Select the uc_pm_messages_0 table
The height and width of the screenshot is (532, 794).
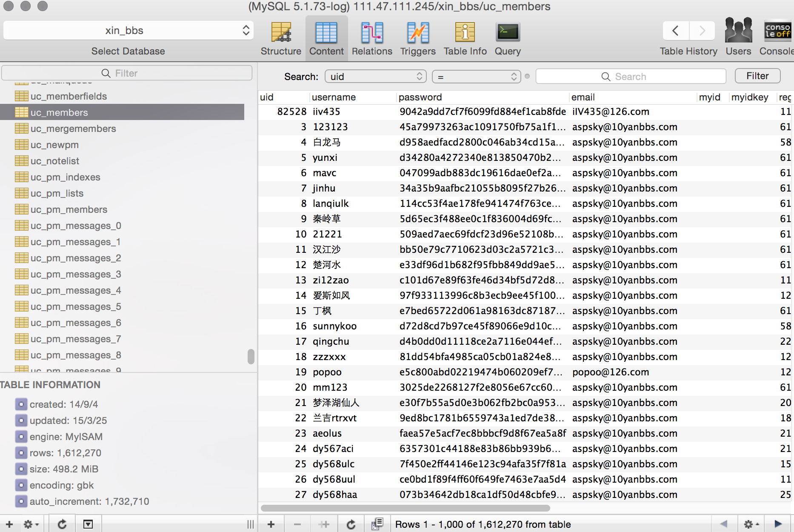coord(123,226)
